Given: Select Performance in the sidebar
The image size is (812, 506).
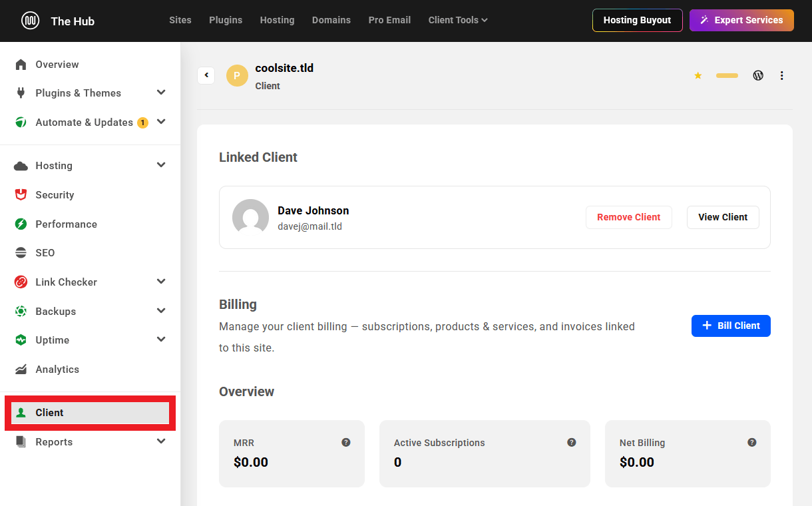Looking at the screenshot, I should coord(66,224).
